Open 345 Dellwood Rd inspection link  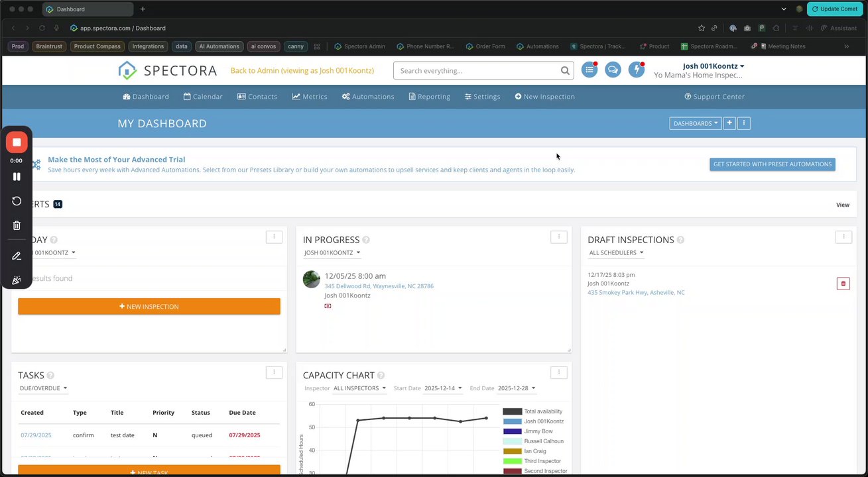(x=379, y=286)
